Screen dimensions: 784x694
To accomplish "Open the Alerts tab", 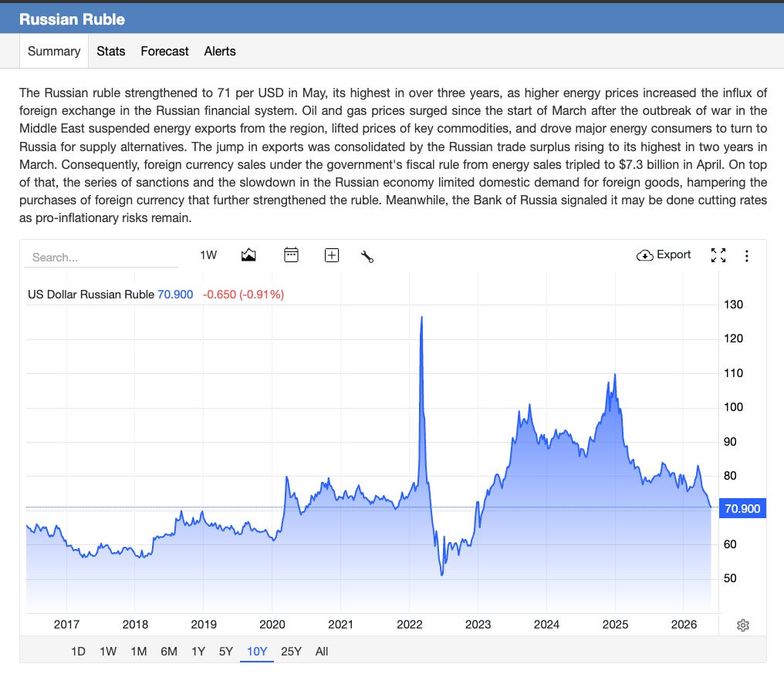I will [219, 51].
